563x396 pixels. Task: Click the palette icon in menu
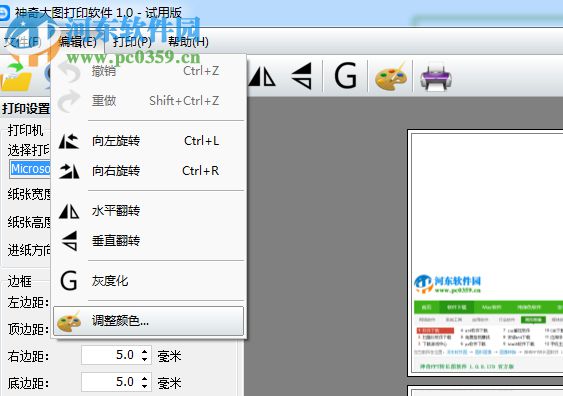pos(69,321)
